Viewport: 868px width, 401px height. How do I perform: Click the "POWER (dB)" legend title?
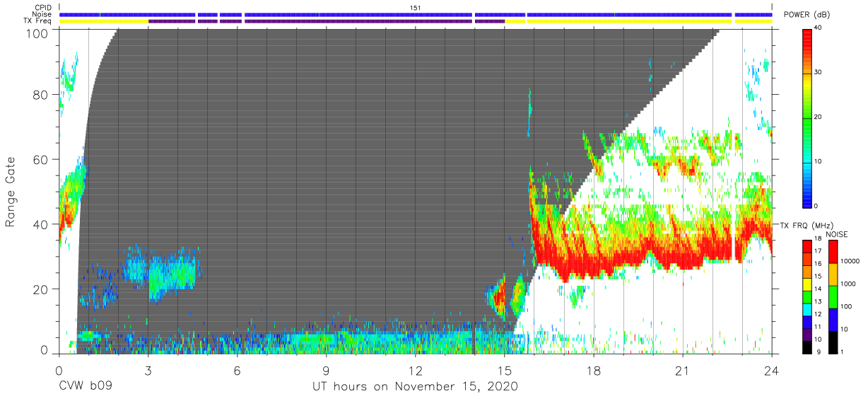coord(807,15)
